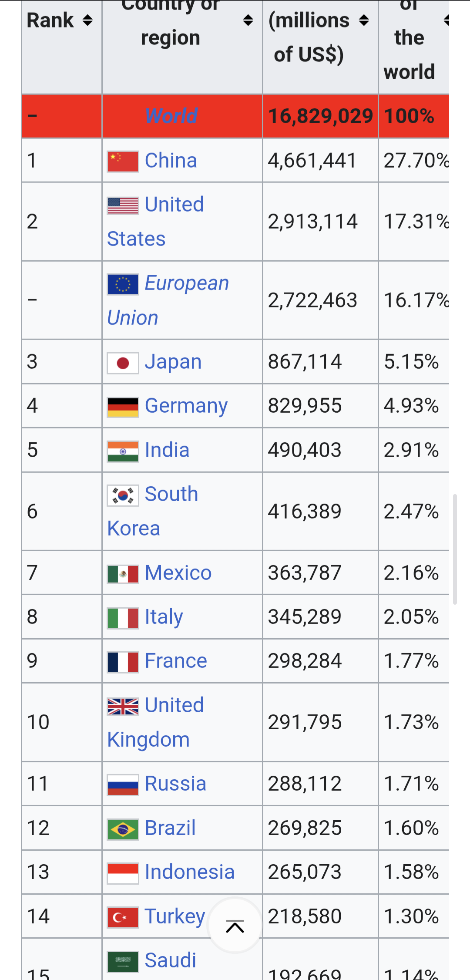
Task: Click the China flag icon
Action: click(123, 162)
